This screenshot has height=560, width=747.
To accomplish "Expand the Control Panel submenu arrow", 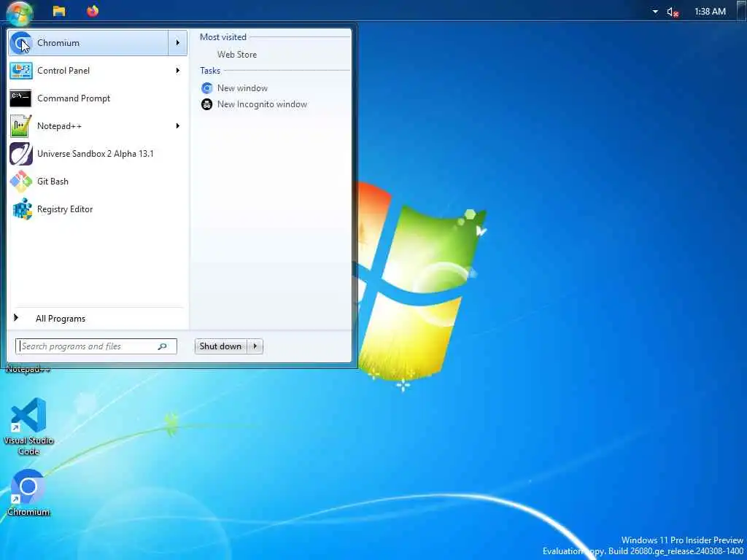I will click(178, 71).
